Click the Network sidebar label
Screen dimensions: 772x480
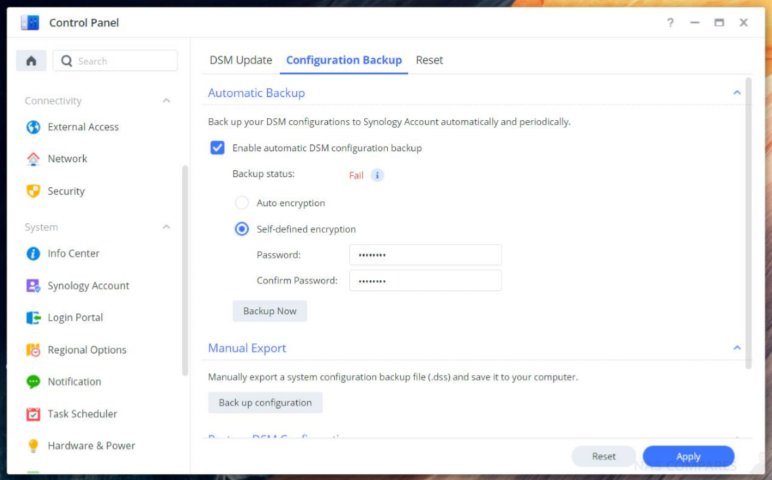(x=67, y=159)
